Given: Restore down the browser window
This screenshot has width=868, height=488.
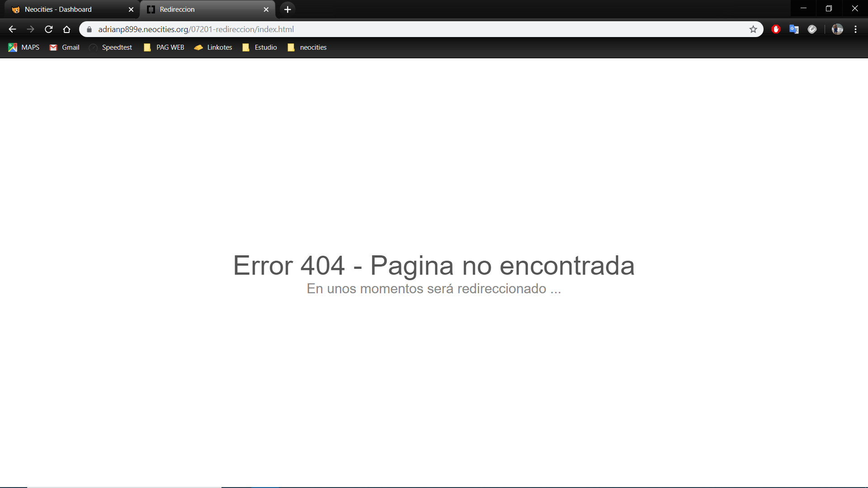Looking at the screenshot, I should (x=829, y=9).
